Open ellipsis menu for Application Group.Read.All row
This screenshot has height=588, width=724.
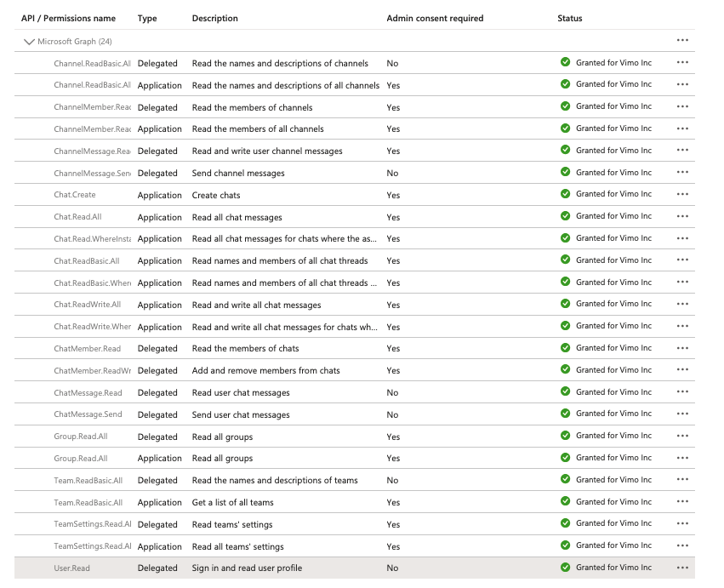(682, 458)
